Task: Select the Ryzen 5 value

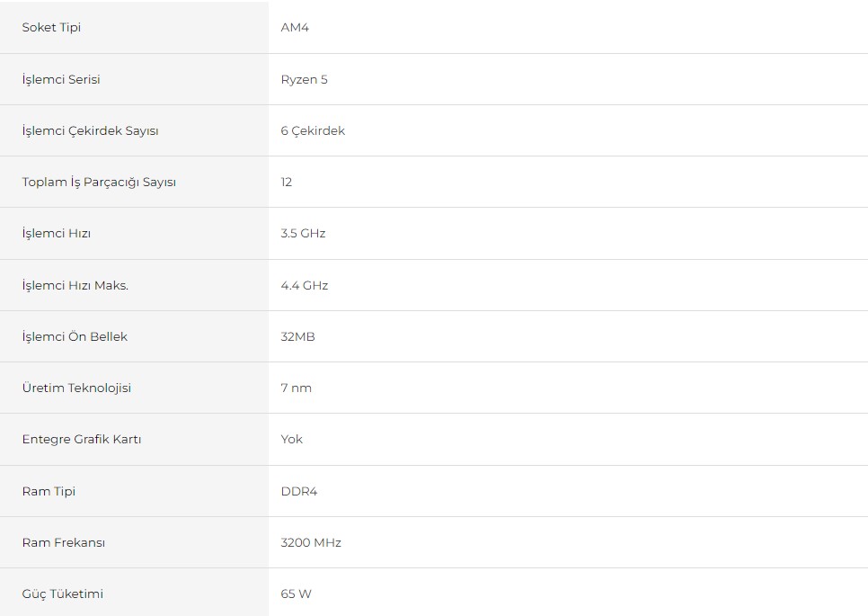Action: click(x=304, y=79)
